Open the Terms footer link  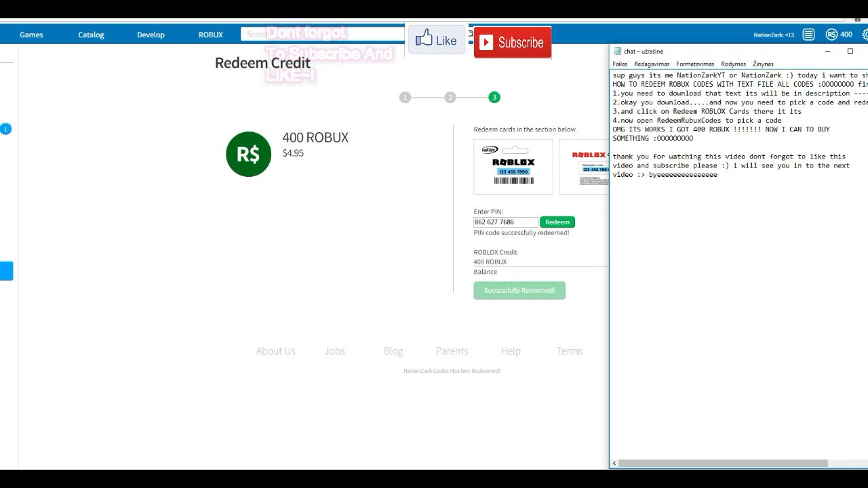[570, 351]
